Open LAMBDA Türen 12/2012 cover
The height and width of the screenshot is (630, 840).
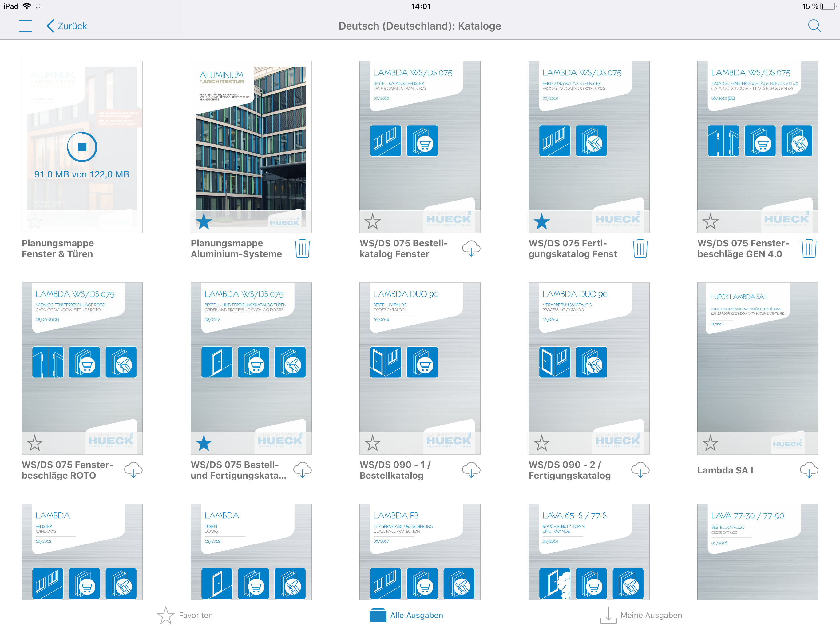[x=251, y=552]
